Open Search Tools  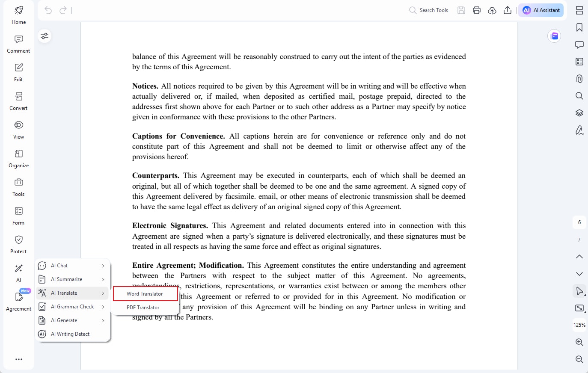coord(429,10)
